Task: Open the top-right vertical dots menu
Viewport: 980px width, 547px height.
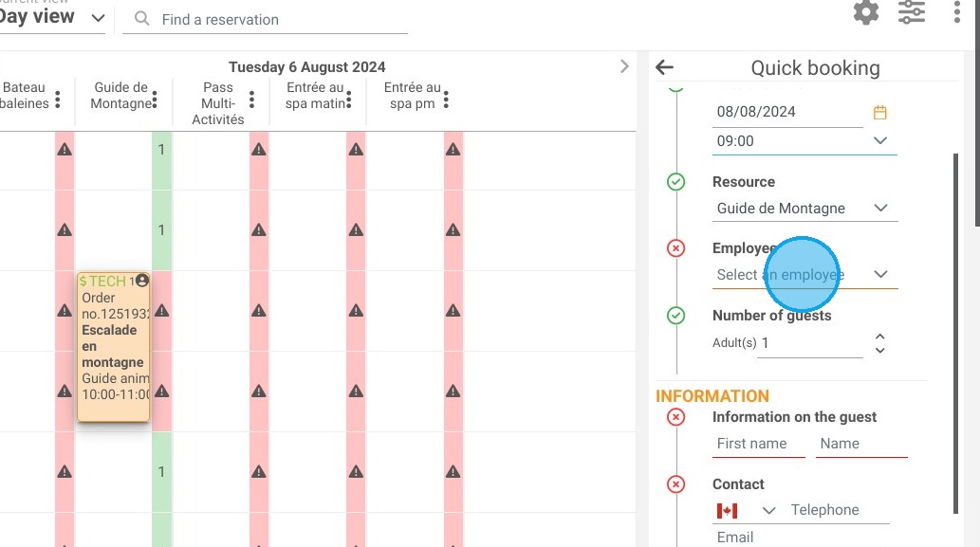Action: [x=957, y=12]
